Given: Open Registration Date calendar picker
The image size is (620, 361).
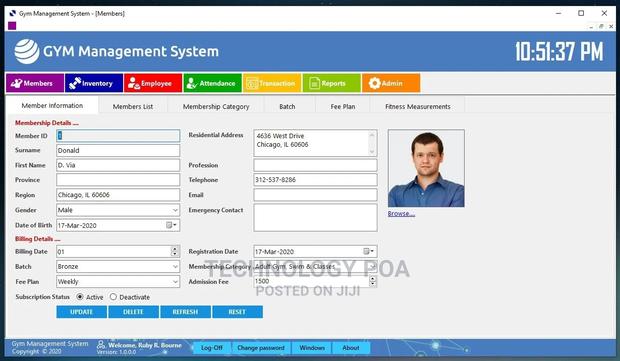Looking at the screenshot, I should 369,251.
